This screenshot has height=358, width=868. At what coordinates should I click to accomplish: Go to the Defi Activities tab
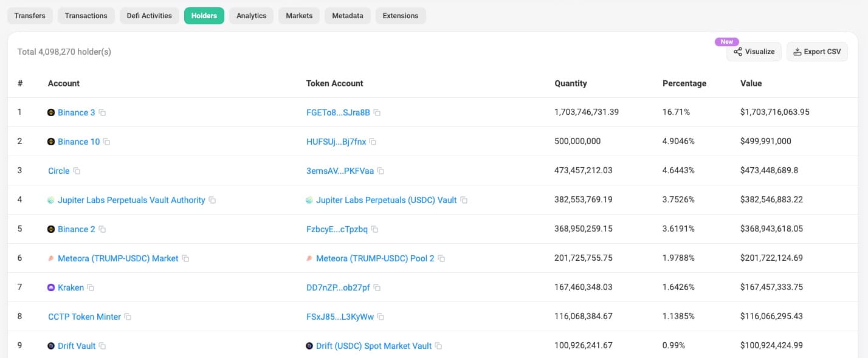150,16
